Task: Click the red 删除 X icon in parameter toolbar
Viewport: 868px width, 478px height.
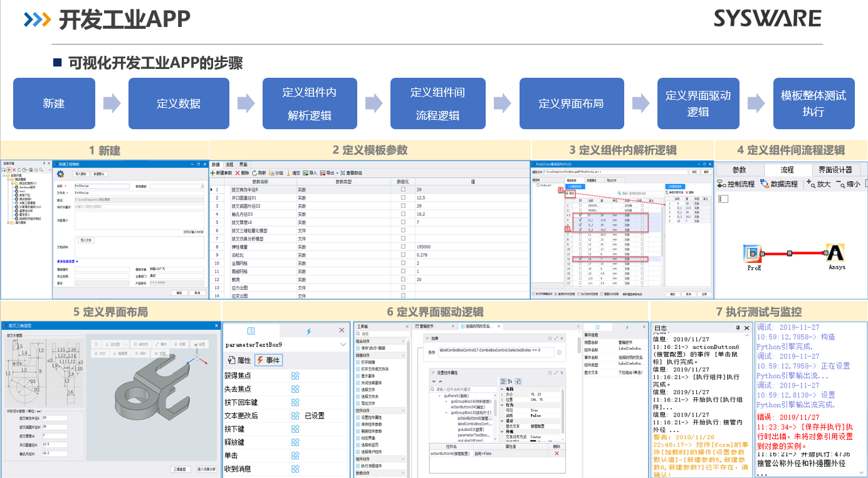Action: (238, 173)
